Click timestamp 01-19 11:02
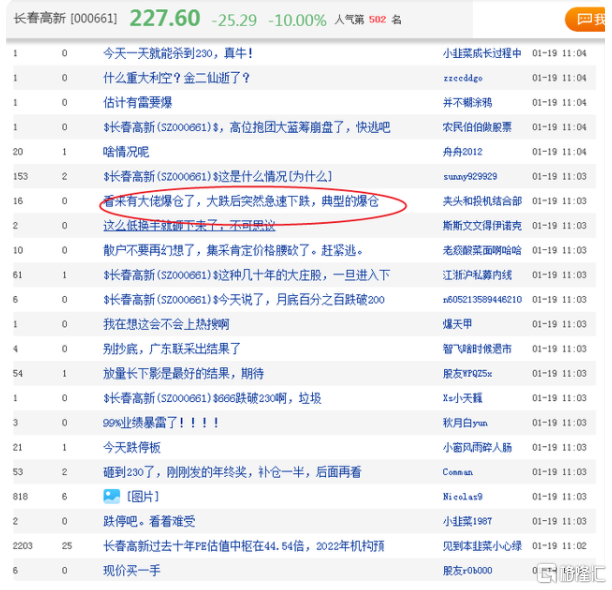Viewport: 612px width, 590px height. (x=559, y=546)
